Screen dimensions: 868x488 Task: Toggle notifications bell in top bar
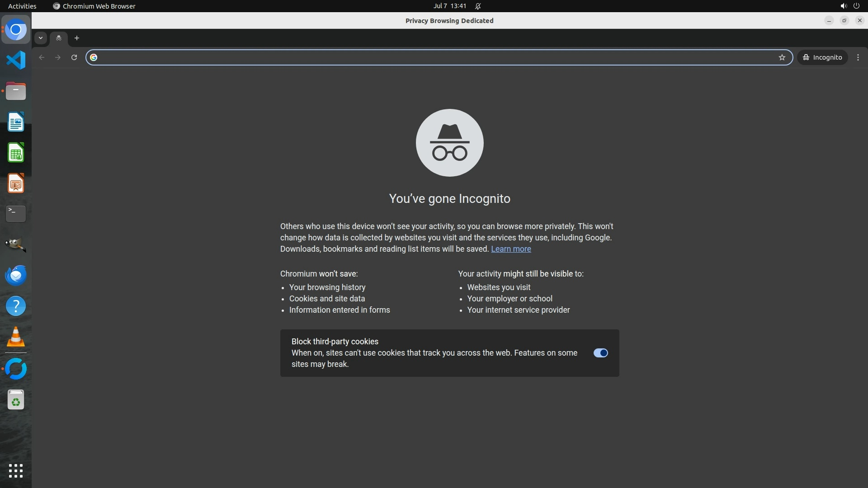tap(478, 6)
